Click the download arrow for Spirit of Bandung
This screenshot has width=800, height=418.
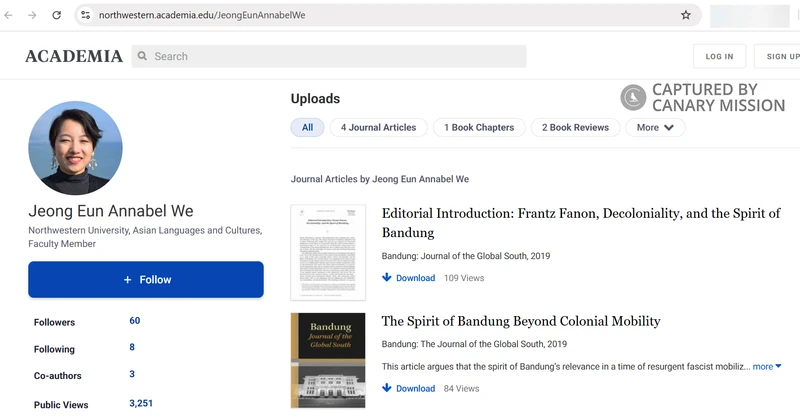(x=387, y=388)
